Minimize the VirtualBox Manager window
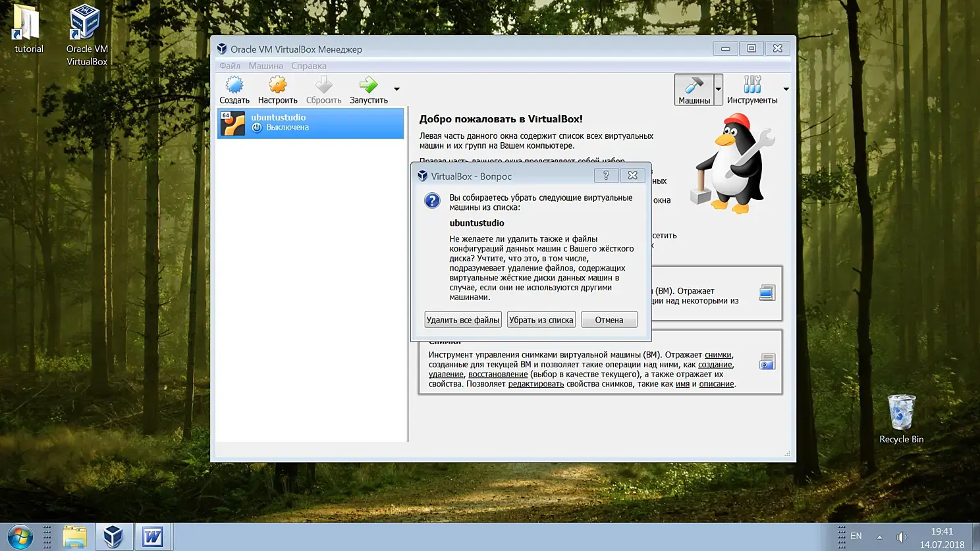 725,49
